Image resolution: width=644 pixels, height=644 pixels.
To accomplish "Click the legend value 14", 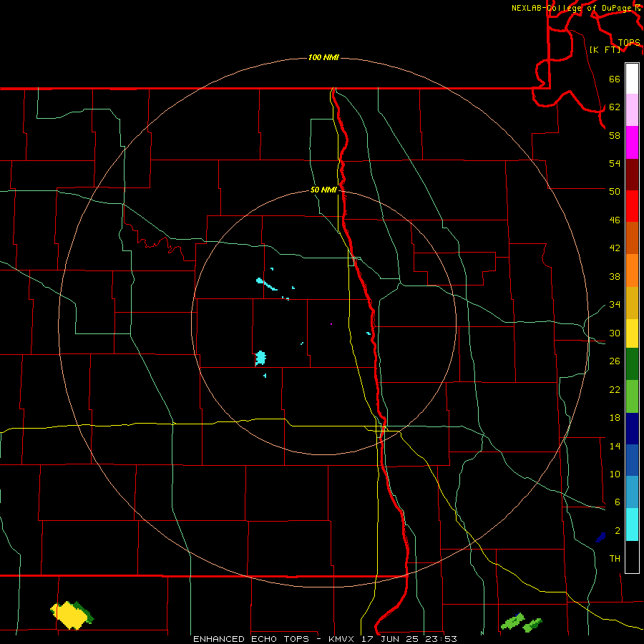I will 615,446.
